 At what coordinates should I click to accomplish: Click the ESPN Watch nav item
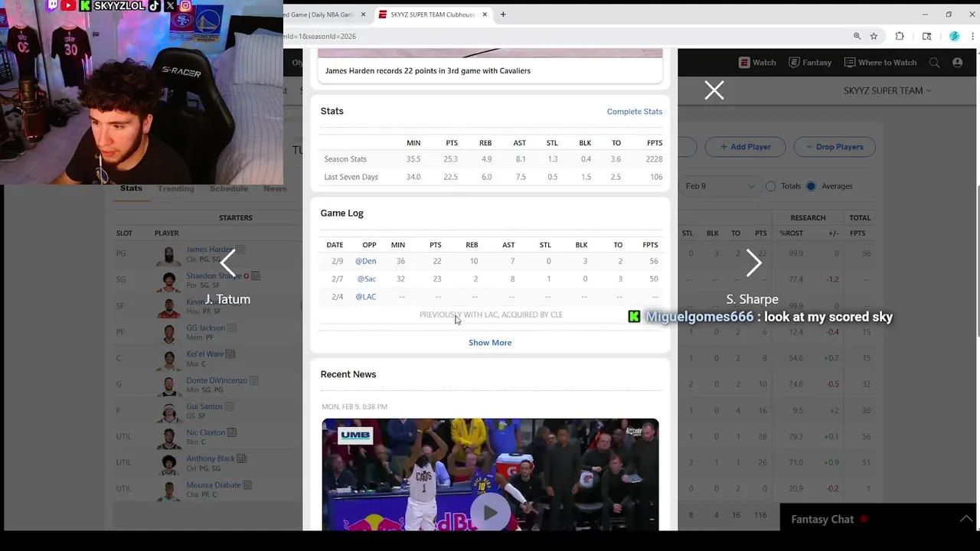[x=758, y=63]
